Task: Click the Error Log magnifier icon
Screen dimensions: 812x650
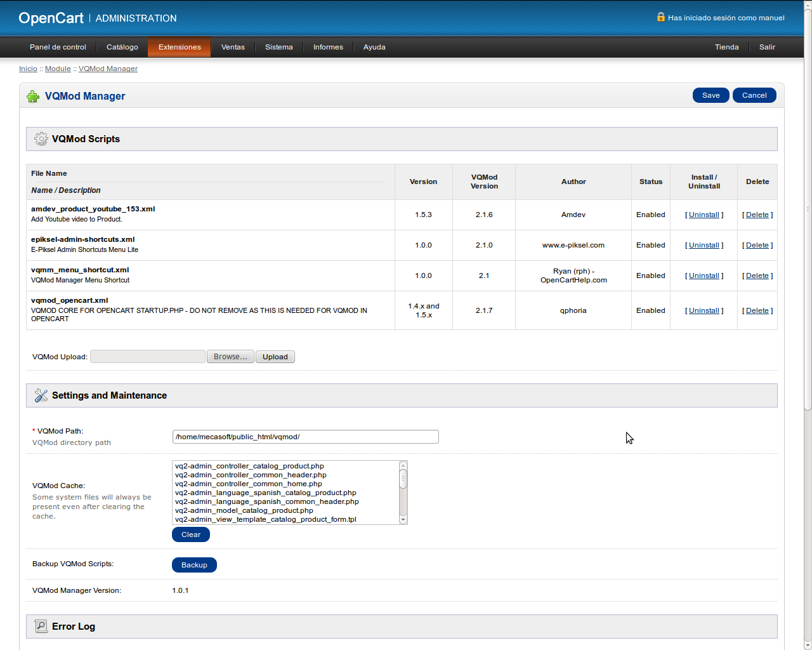Action: [x=41, y=627]
